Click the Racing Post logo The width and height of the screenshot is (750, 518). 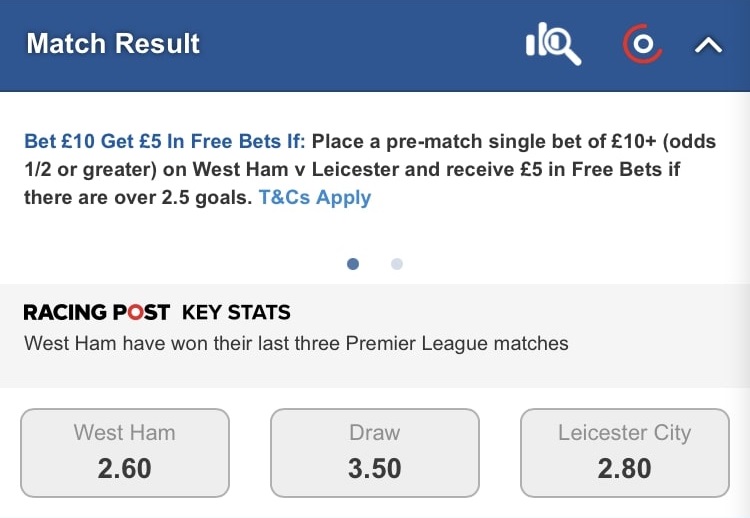tap(96, 313)
